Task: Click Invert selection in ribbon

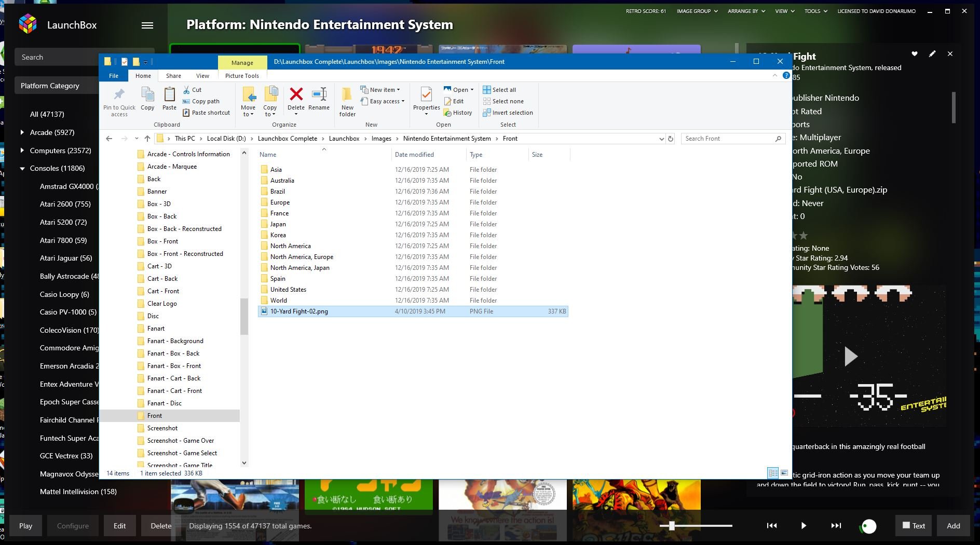Action: tap(508, 113)
